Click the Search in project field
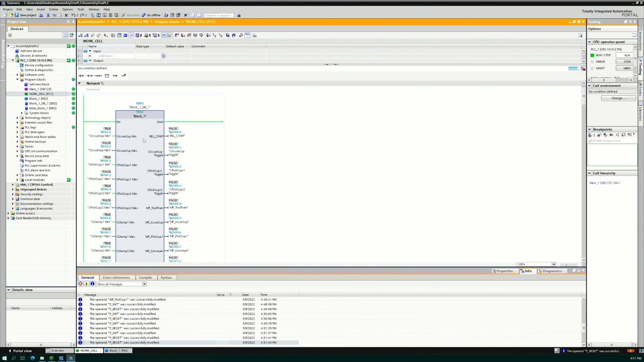 pyautogui.click(x=219, y=15)
